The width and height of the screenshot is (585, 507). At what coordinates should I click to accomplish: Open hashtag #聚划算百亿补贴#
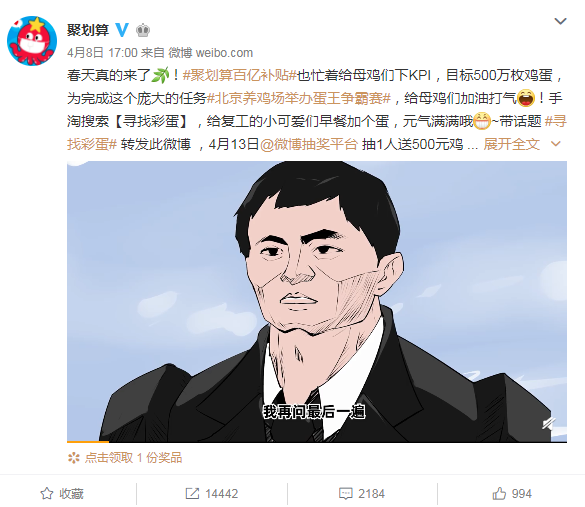coord(239,75)
